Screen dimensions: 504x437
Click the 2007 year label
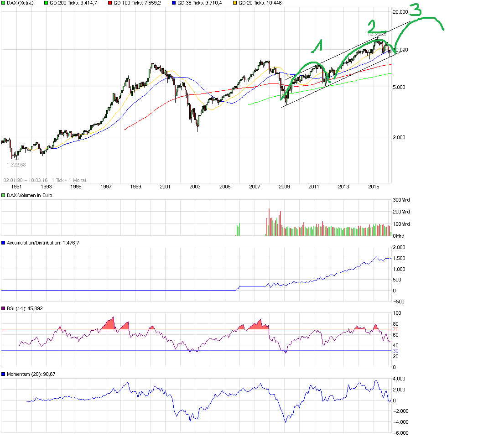[x=255, y=187]
